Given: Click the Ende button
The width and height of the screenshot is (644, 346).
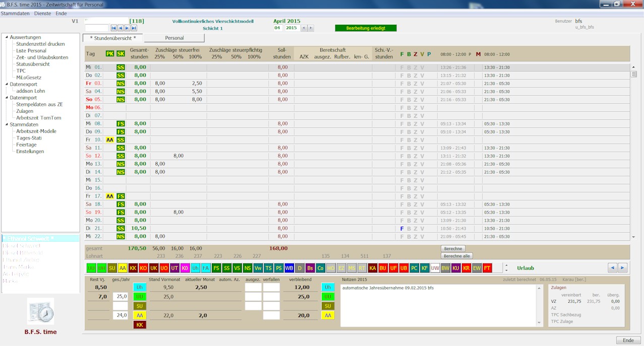Looking at the screenshot, I should click(628, 340).
